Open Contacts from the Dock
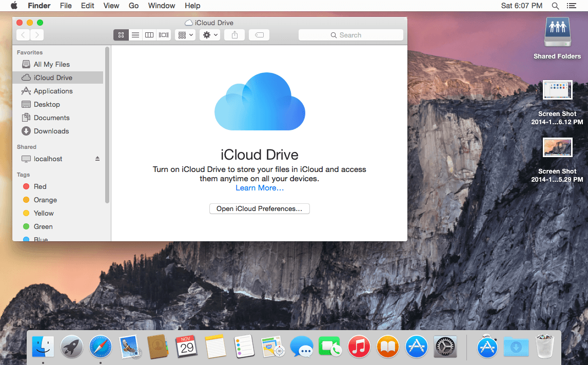This screenshot has width=588, height=365. [158, 346]
